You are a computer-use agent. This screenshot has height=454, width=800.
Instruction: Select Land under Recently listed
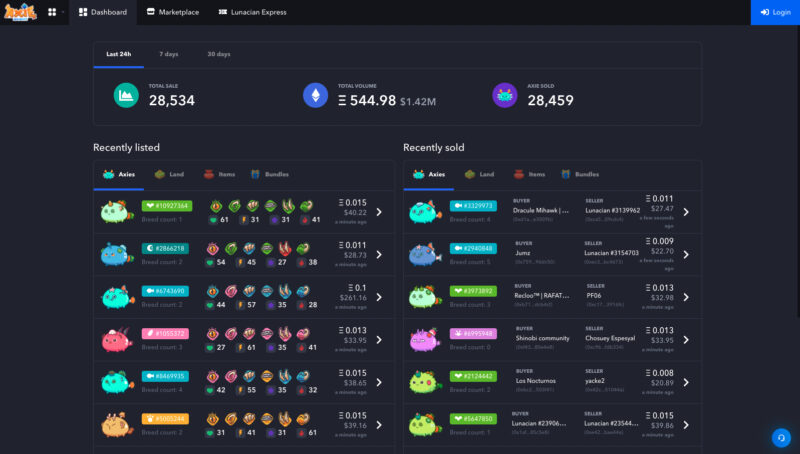pyautogui.click(x=172, y=174)
